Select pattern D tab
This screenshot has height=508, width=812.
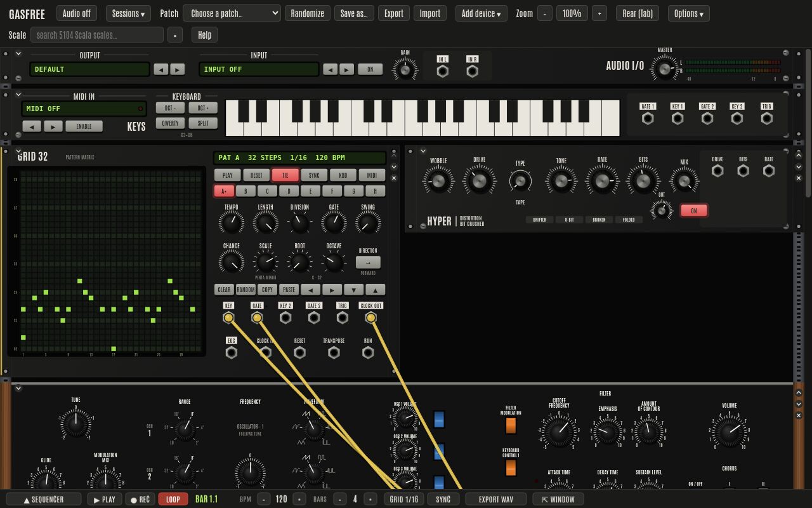tap(289, 191)
